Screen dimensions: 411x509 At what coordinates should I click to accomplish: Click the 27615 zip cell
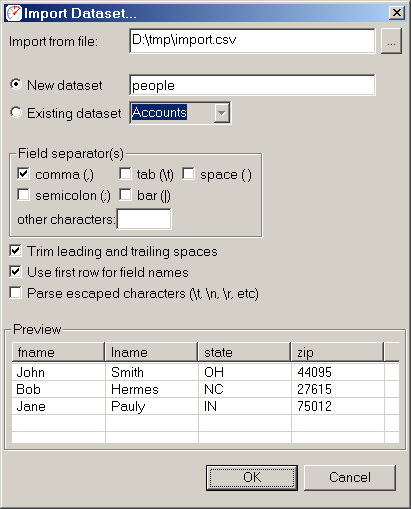click(x=338, y=389)
